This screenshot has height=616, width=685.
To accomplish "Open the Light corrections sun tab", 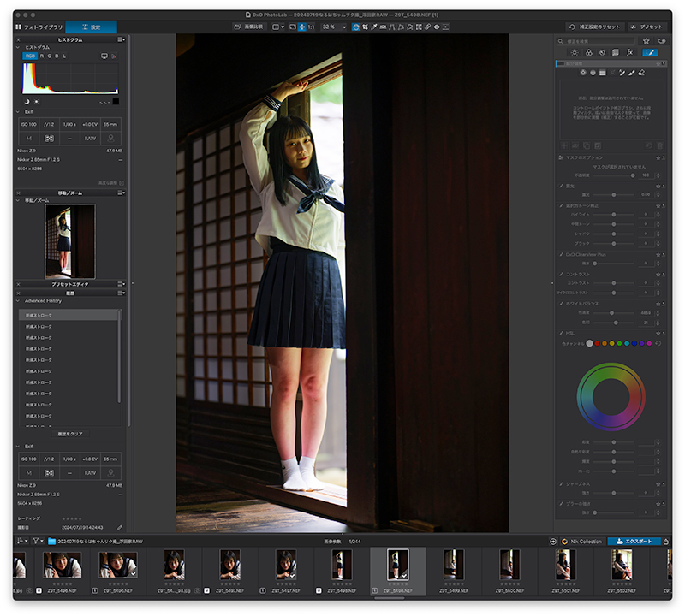I will (575, 53).
